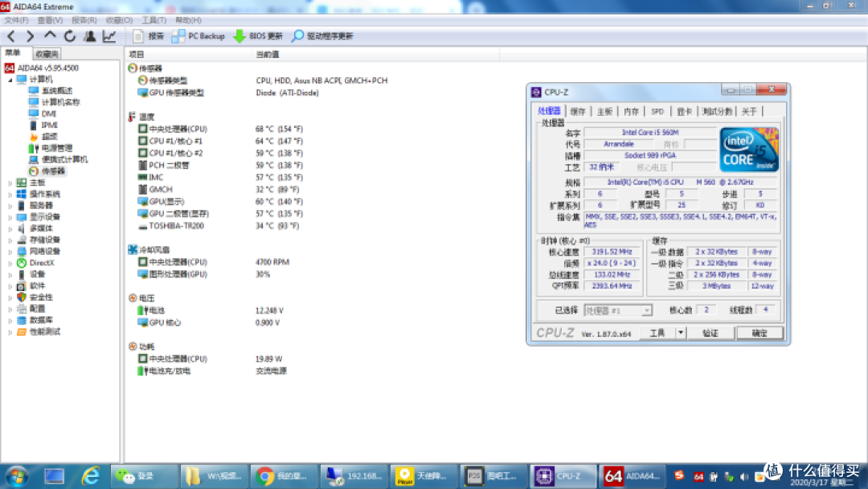This screenshot has height=489, width=868.
Task: Expand the 操作系统 tree node
Action: click(10, 195)
